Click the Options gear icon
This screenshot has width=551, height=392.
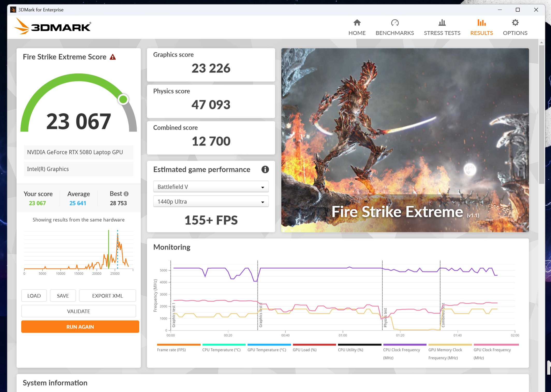[x=515, y=23]
